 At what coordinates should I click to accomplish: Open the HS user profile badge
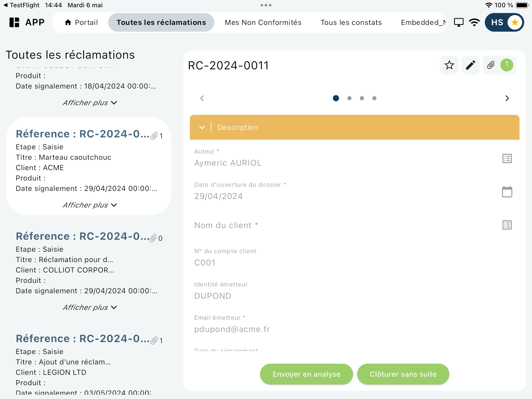504,22
